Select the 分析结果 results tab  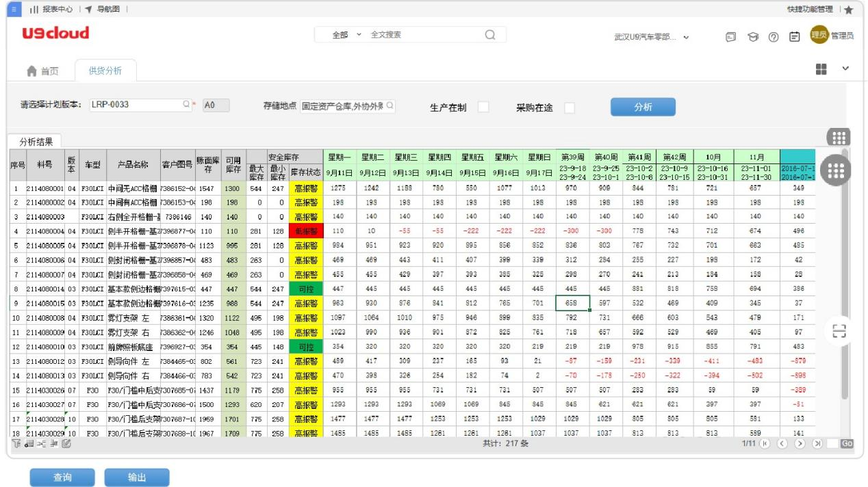coord(37,142)
